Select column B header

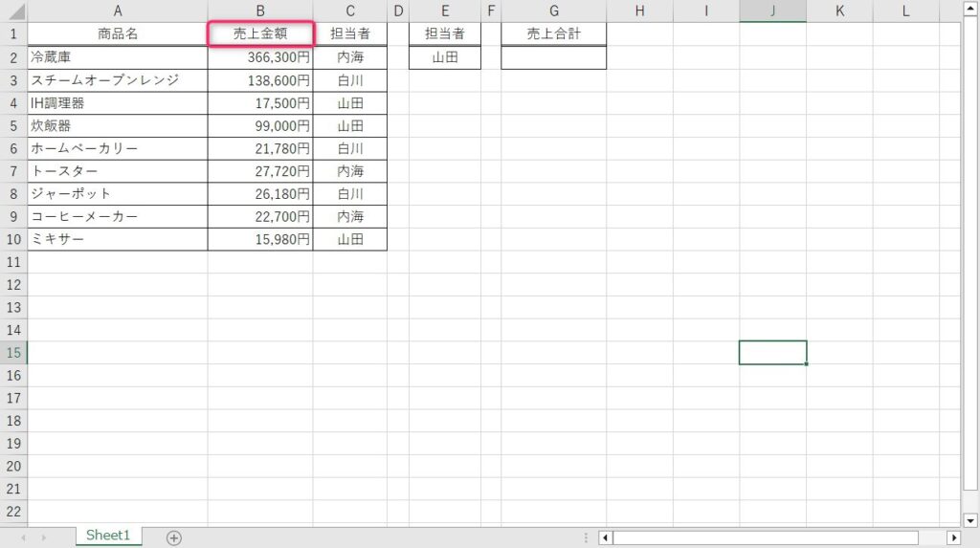(x=260, y=11)
